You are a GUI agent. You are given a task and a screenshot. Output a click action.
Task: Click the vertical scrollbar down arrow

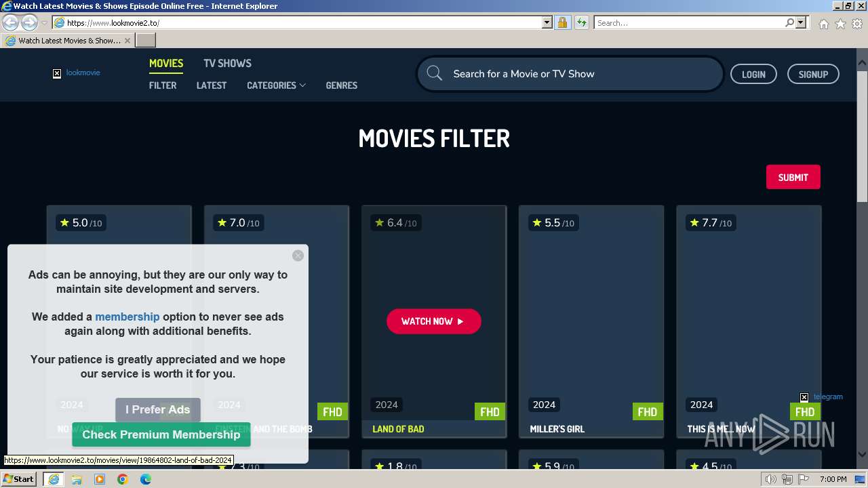click(862, 455)
